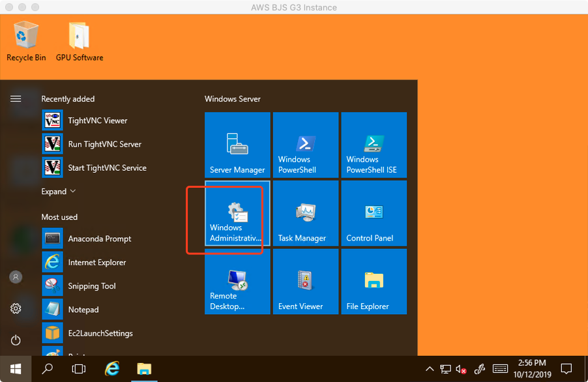This screenshot has height=382, width=588.
Task: Open TightVNC Viewer from Recently added
Action: (97, 121)
